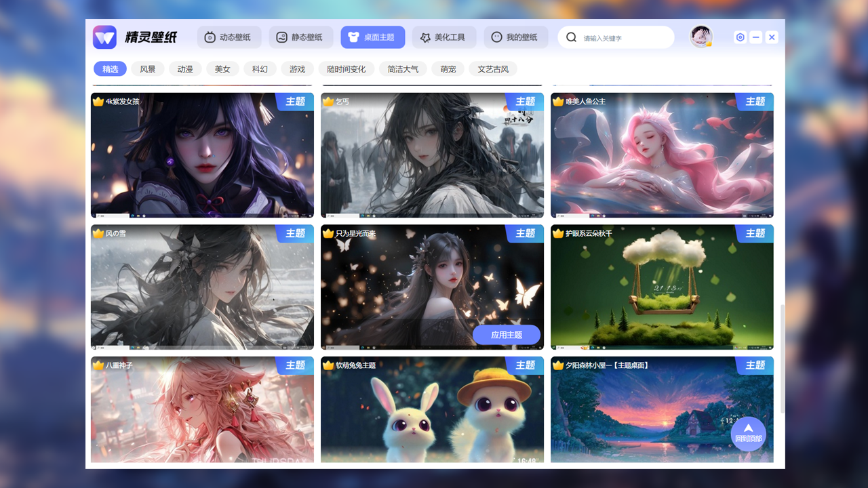Open the settings icon in title bar
The height and width of the screenshot is (488, 868).
740,37
